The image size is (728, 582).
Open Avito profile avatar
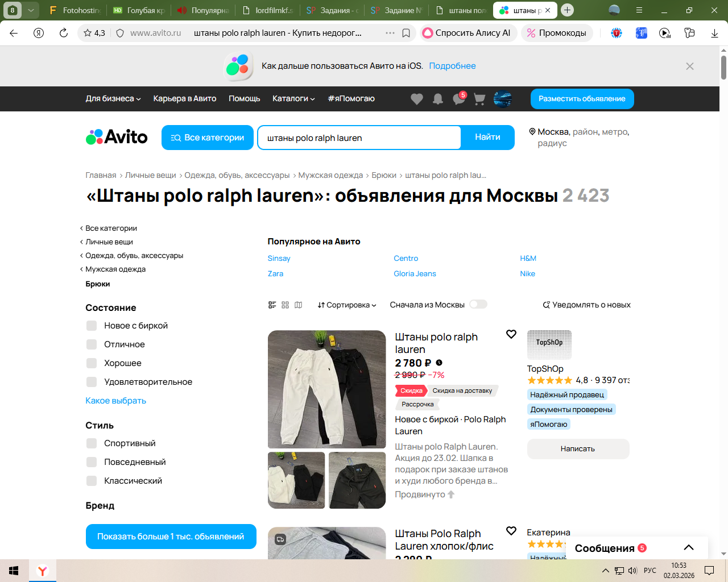click(x=503, y=99)
